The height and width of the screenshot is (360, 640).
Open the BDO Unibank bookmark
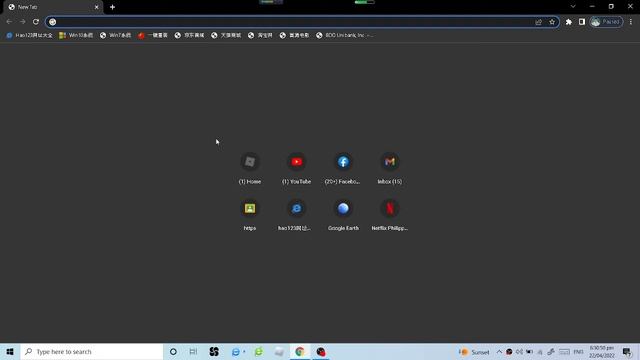344,36
